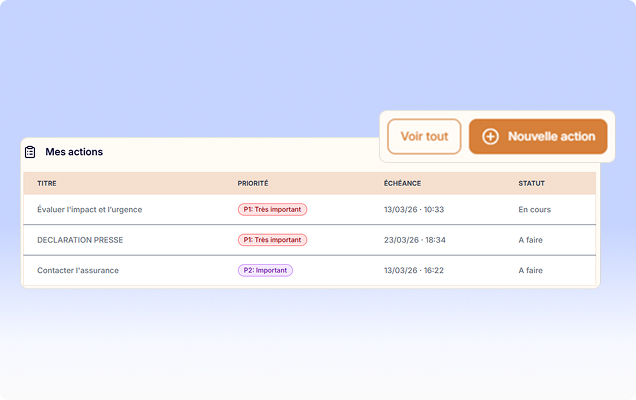Click the clipboard icon beside Mes actions

pyautogui.click(x=30, y=152)
